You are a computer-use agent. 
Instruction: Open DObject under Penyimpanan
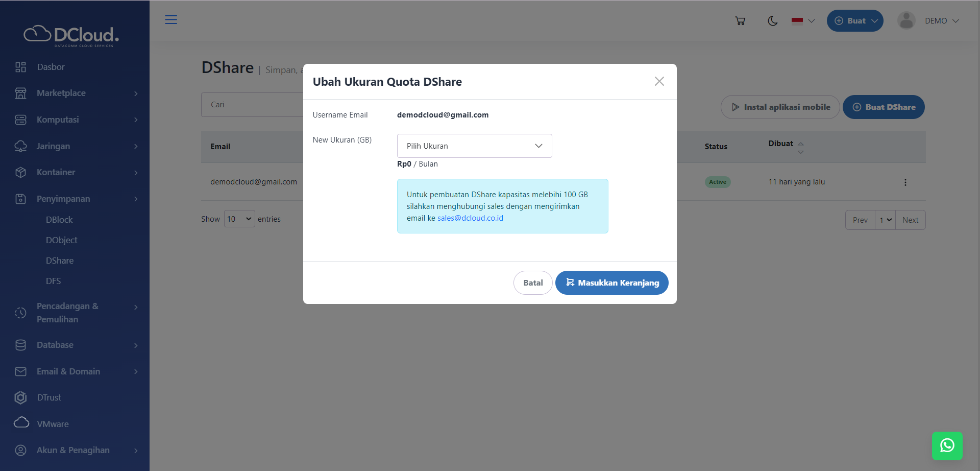pyautogui.click(x=62, y=240)
